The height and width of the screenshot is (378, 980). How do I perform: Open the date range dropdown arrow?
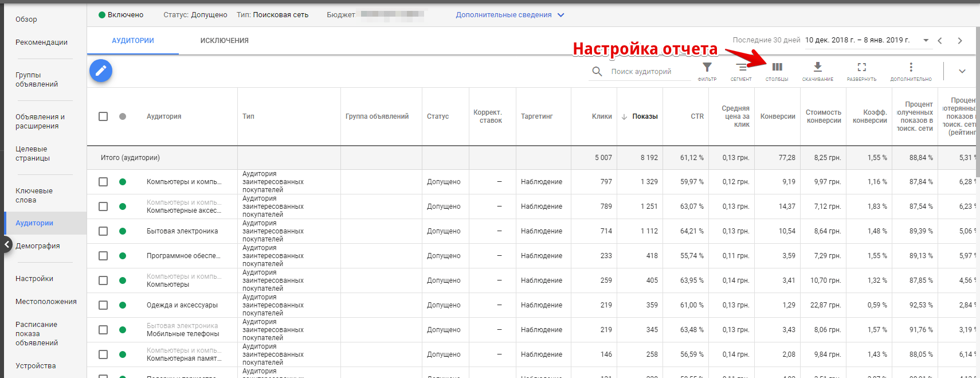pos(926,40)
